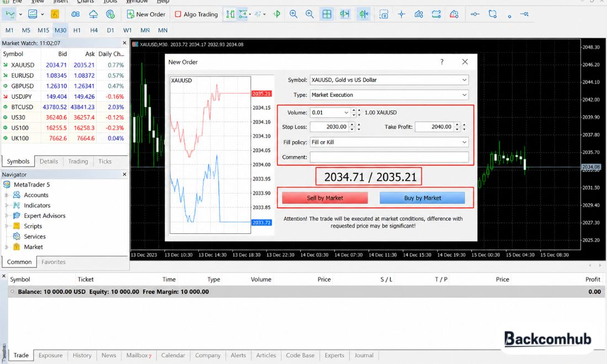607x364 pixels.
Task: Close the Navigator panel
Action: pyautogui.click(x=124, y=174)
